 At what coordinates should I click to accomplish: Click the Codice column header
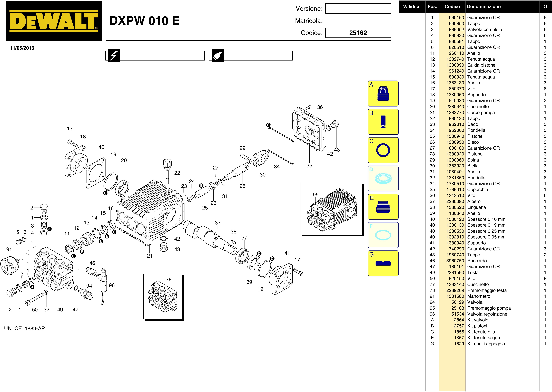(452, 6)
